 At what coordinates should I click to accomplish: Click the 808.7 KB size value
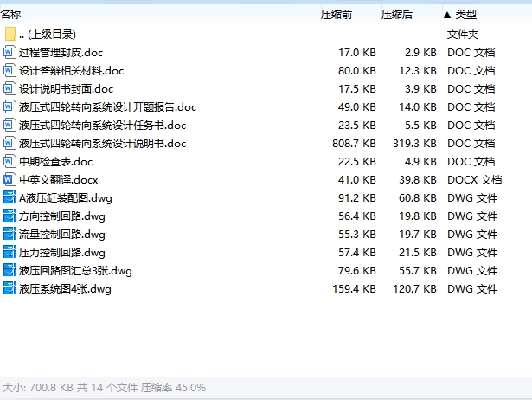point(354,144)
